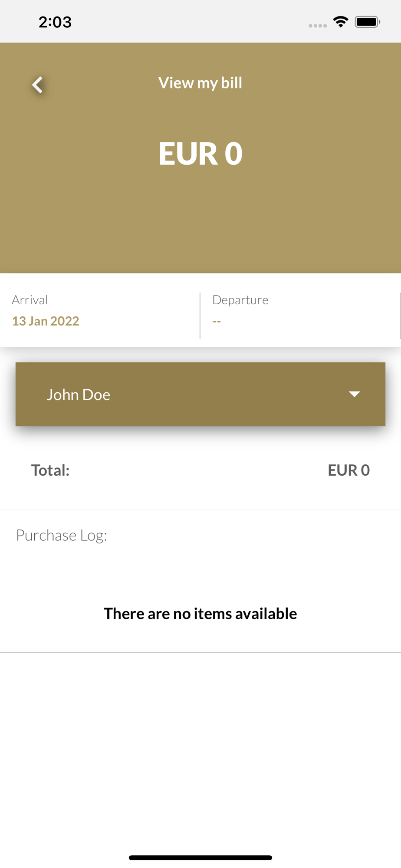Tap the gold header banner background
Image resolution: width=401 pixels, height=868 pixels.
point(200,217)
